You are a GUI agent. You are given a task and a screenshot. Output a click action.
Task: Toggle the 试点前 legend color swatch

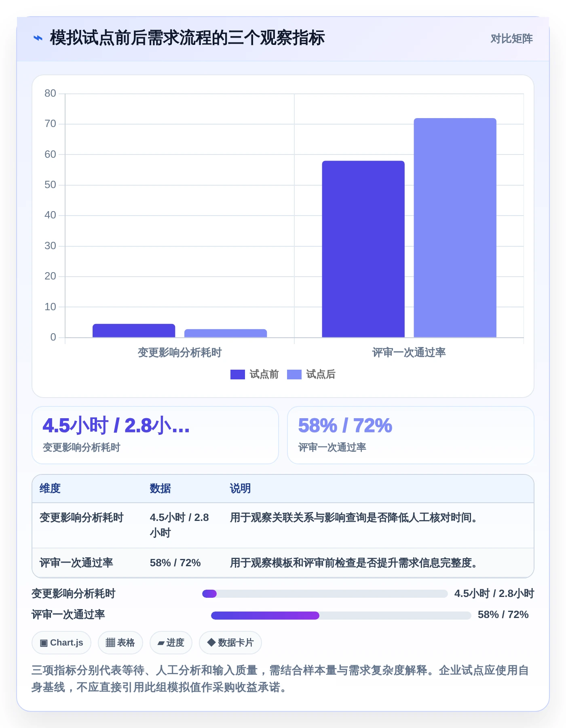(x=237, y=375)
